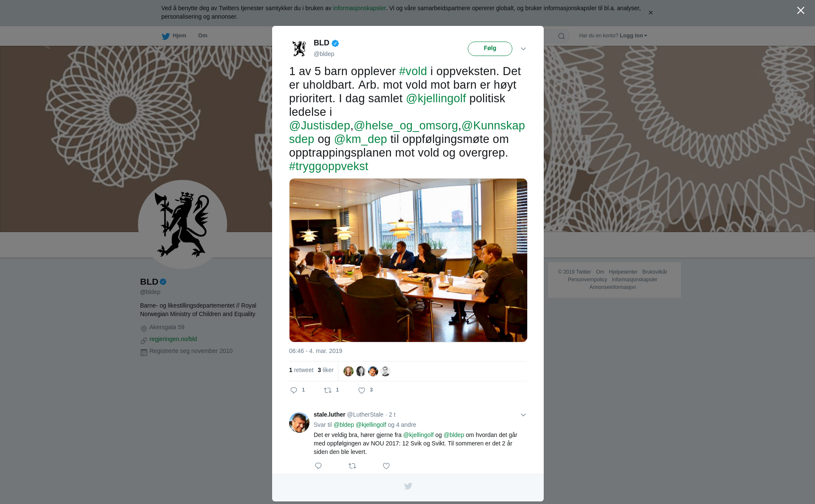The image size is (815, 504).
Task: Click the Twitter bird icon at modal bottom
Action: pyautogui.click(x=408, y=486)
